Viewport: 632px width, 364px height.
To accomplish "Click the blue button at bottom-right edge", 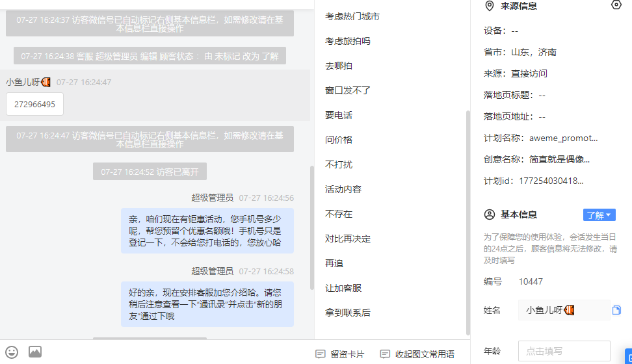I will [628, 356].
